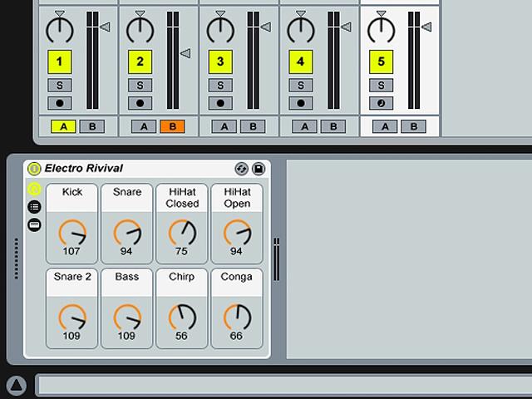This screenshot has height=399, width=532.
Task: Click the HiHat Closed macro knob
Action: tap(182, 233)
